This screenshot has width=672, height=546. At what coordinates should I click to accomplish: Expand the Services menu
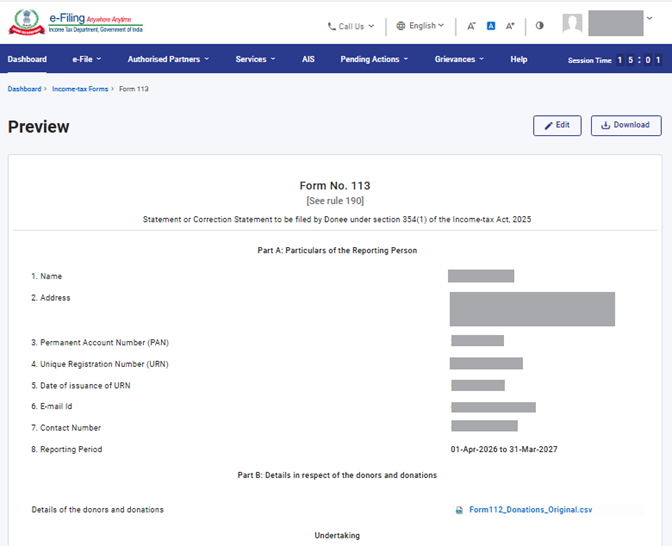click(256, 60)
